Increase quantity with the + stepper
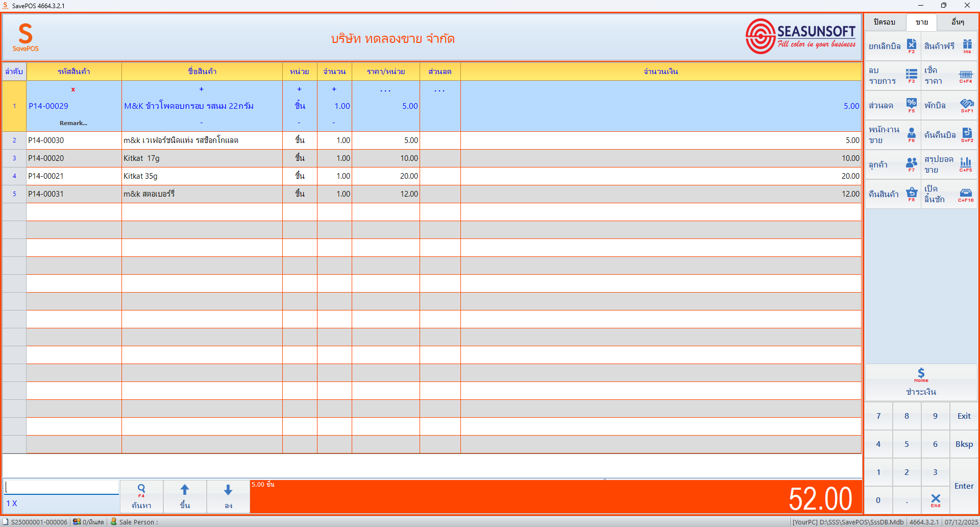This screenshot has width=980, height=527. coord(334,89)
